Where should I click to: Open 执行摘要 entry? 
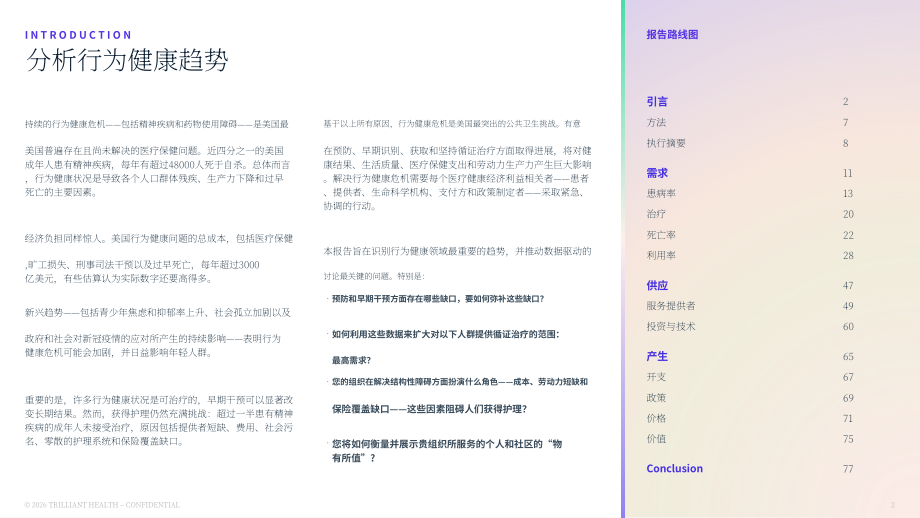point(666,143)
